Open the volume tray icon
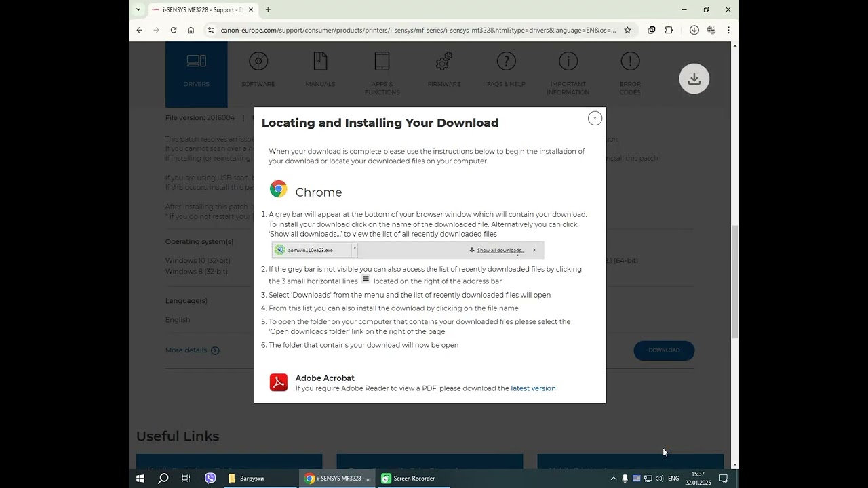The width and height of the screenshot is (868, 488). pyautogui.click(x=659, y=479)
